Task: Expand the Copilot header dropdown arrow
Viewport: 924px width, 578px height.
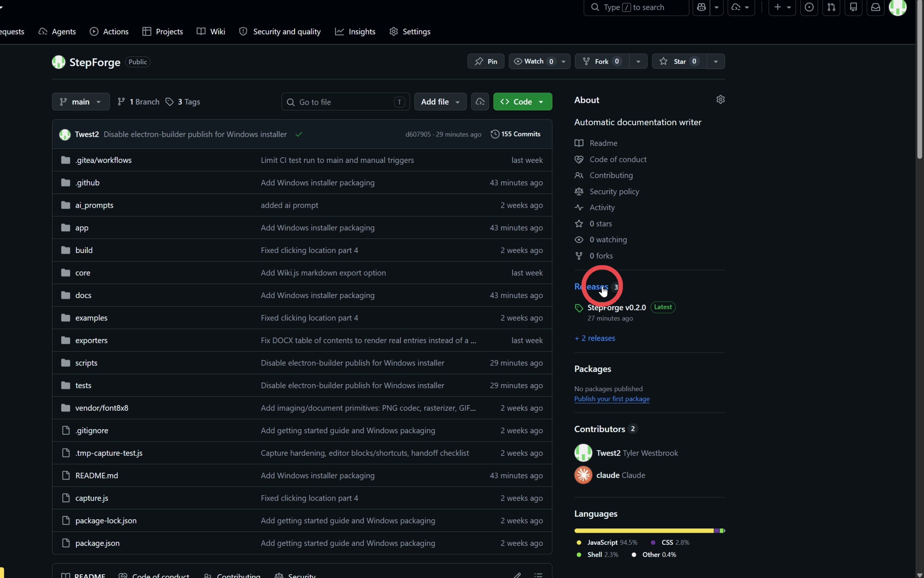Action: [x=717, y=7]
